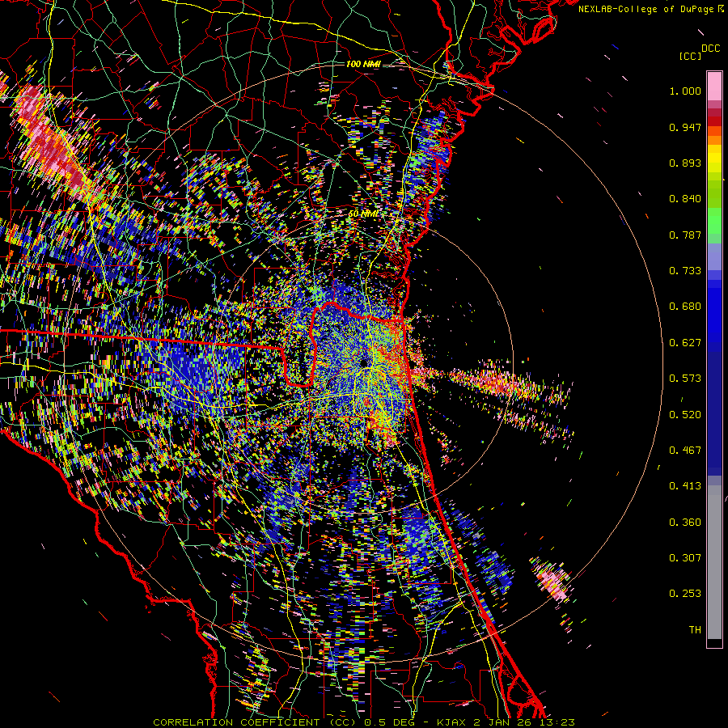Click the TH threshold label
Screen dimensions: 728x728
(695, 630)
